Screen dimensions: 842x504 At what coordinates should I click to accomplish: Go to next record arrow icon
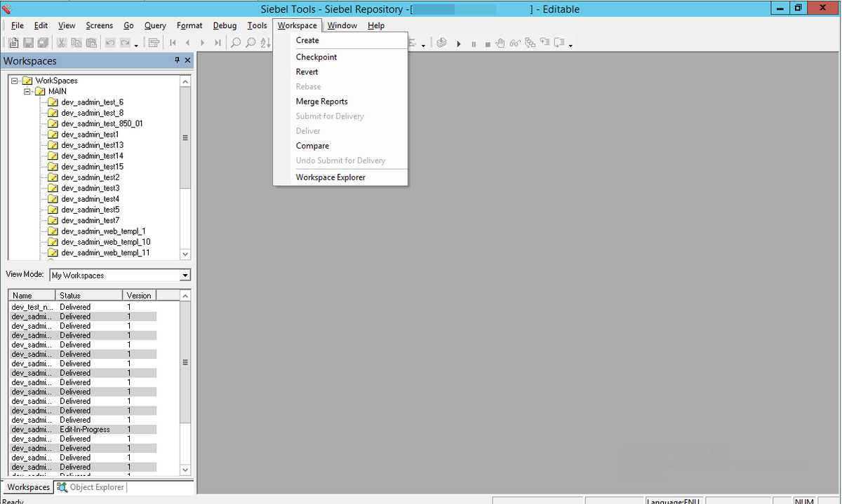tap(203, 43)
